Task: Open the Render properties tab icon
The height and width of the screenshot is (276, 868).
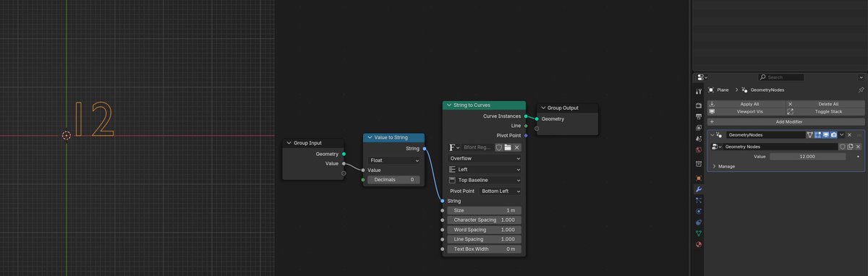Action: click(699, 105)
